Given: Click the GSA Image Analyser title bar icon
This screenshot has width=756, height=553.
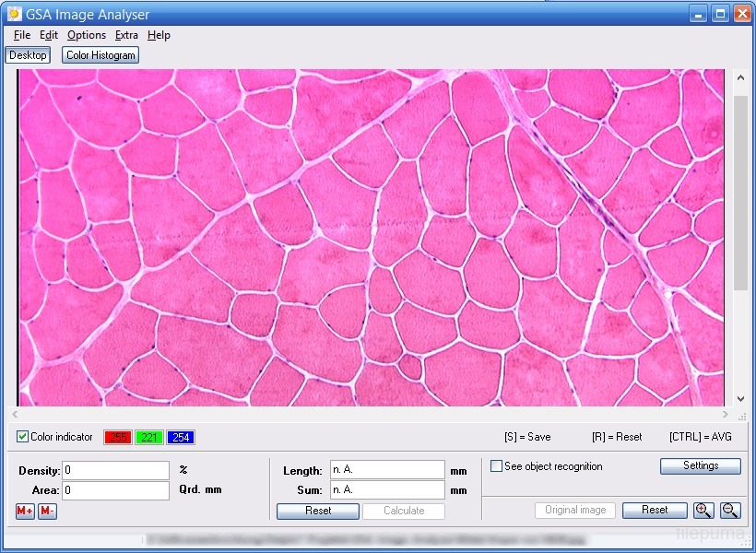Looking at the screenshot, I should [14, 14].
